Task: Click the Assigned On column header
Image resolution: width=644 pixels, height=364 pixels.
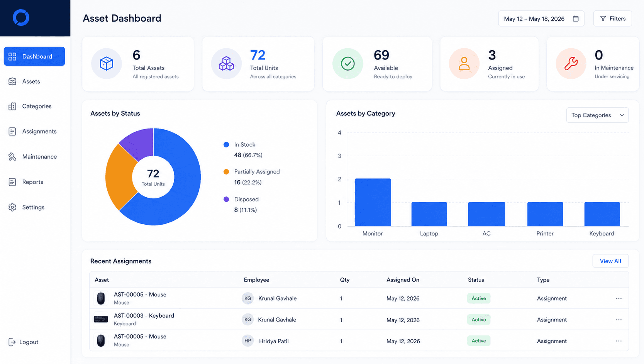Action: 403,280
